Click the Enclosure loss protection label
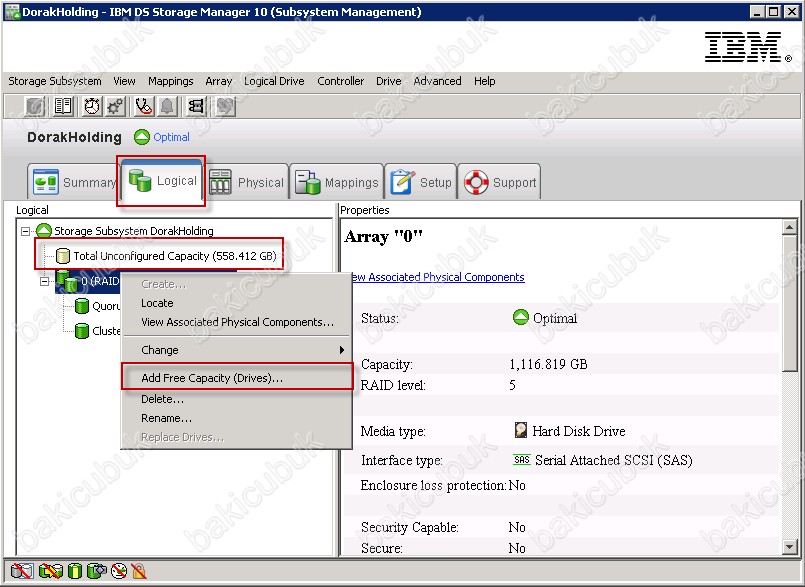 pos(433,485)
